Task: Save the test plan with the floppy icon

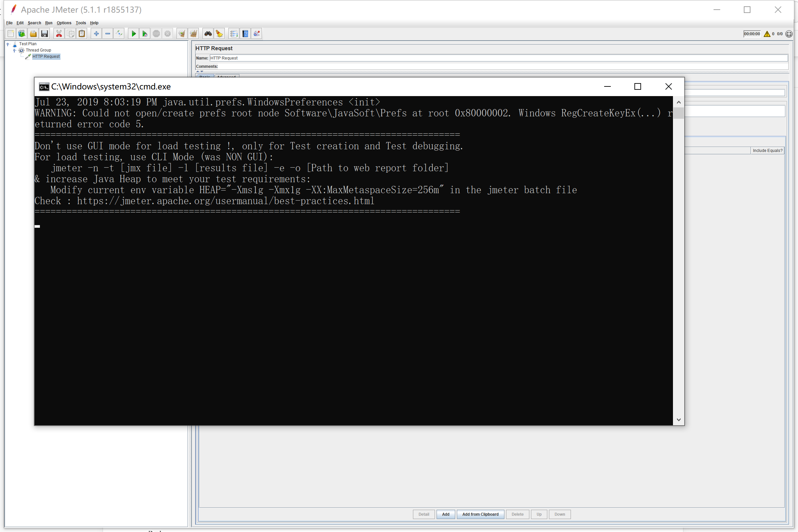Action: click(x=45, y=34)
